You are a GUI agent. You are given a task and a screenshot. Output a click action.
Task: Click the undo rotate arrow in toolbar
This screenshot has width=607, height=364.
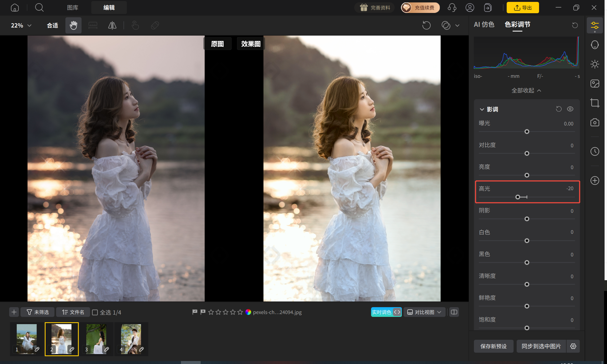427,25
